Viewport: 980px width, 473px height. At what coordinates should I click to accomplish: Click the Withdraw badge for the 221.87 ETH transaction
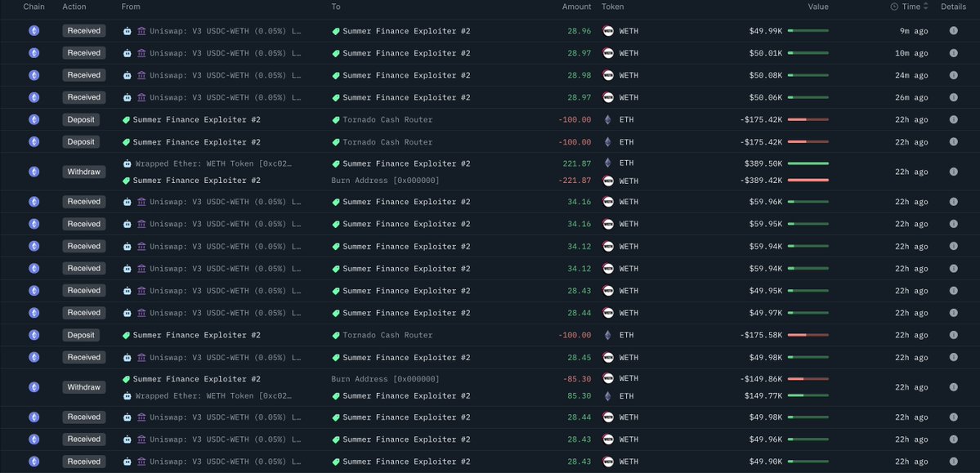(83, 172)
